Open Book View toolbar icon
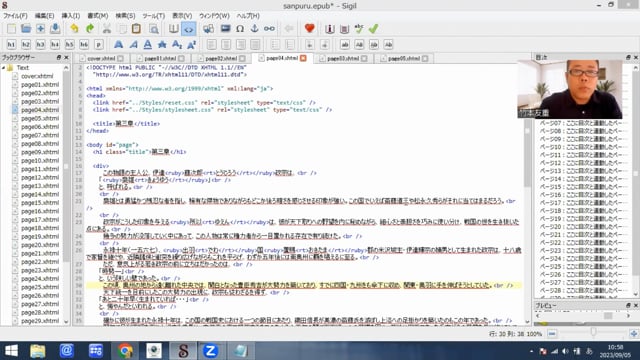640x360 pixels. (x=173, y=29)
